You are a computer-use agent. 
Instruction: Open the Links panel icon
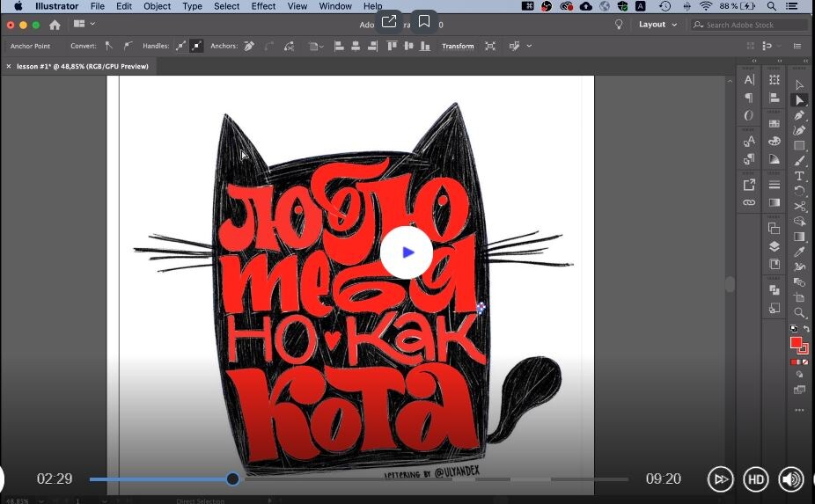(749, 202)
